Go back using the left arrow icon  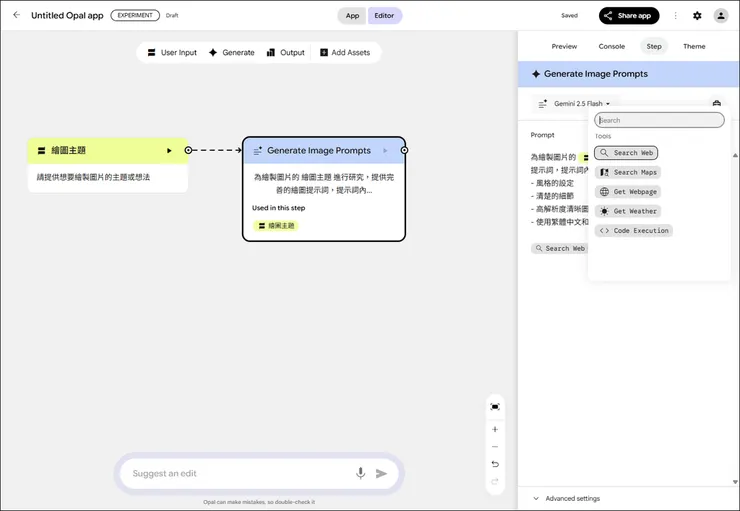click(x=17, y=15)
